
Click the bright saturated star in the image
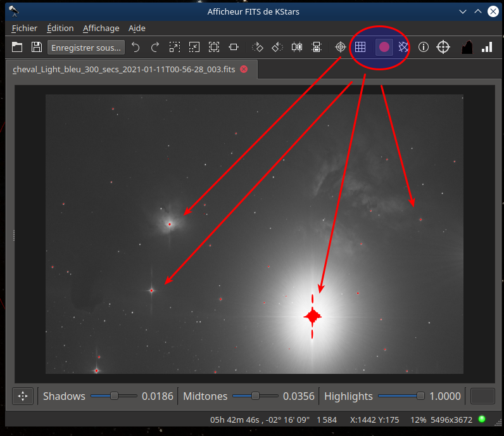(312, 317)
